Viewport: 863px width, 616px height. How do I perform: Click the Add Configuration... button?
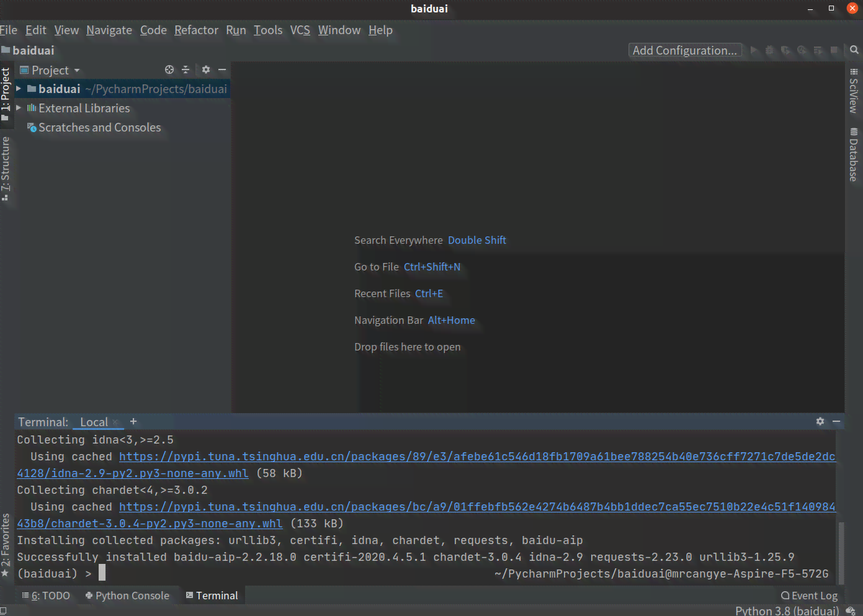pos(685,50)
